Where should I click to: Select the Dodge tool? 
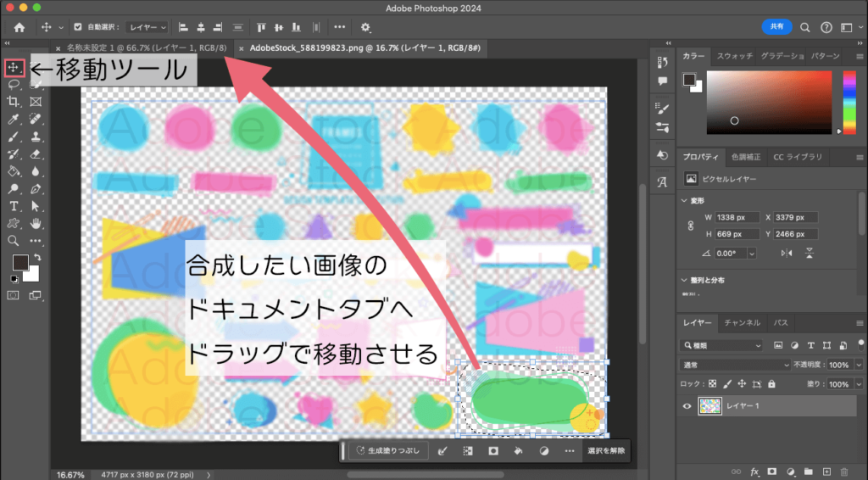[x=14, y=189]
